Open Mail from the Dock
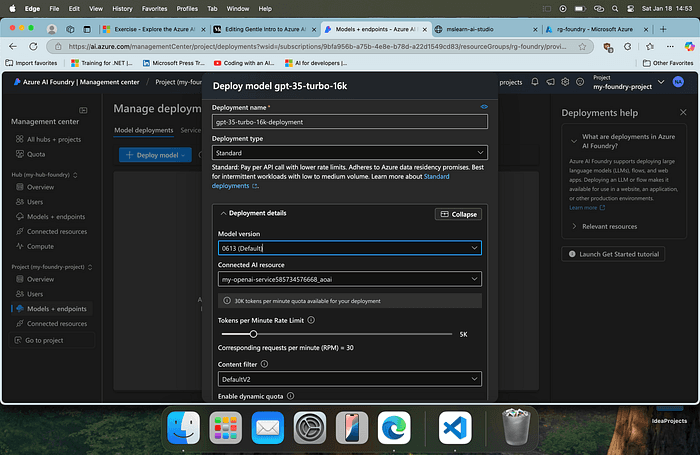The image size is (700, 455). [267, 427]
